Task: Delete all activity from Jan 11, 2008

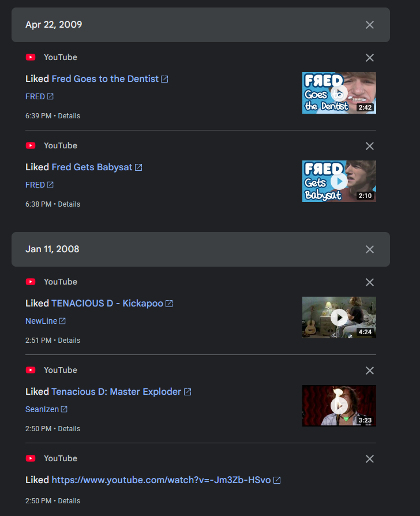Action: (370, 249)
